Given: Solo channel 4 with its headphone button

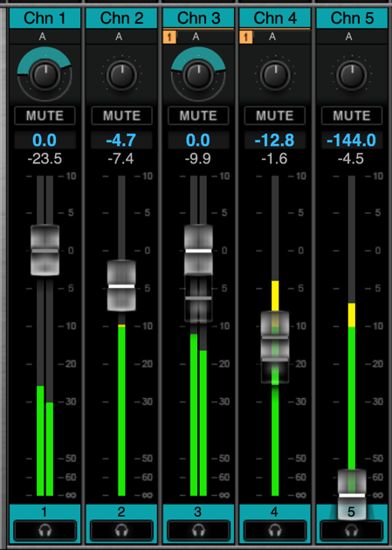Looking at the screenshot, I should [274, 530].
